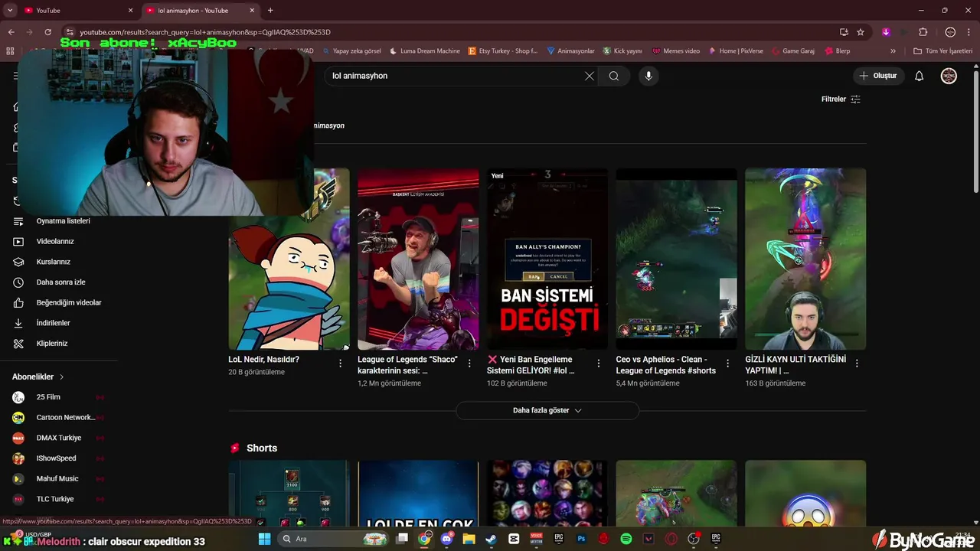Open Chrome extensions puzzle icon
The image size is (980, 551).
click(x=923, y=32)
